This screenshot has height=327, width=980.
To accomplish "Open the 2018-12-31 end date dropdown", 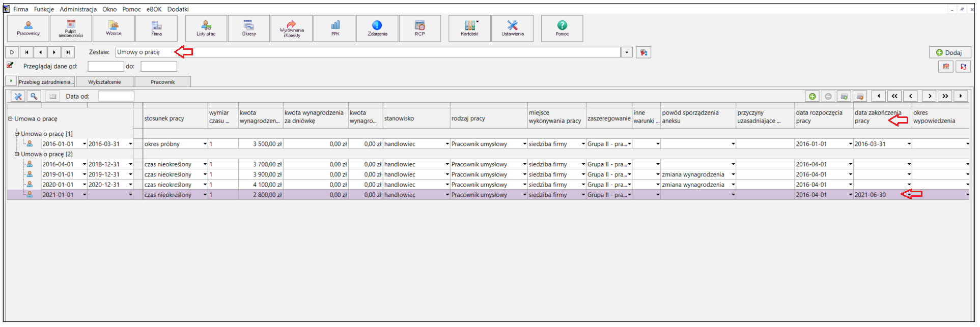I will (130, 164).
